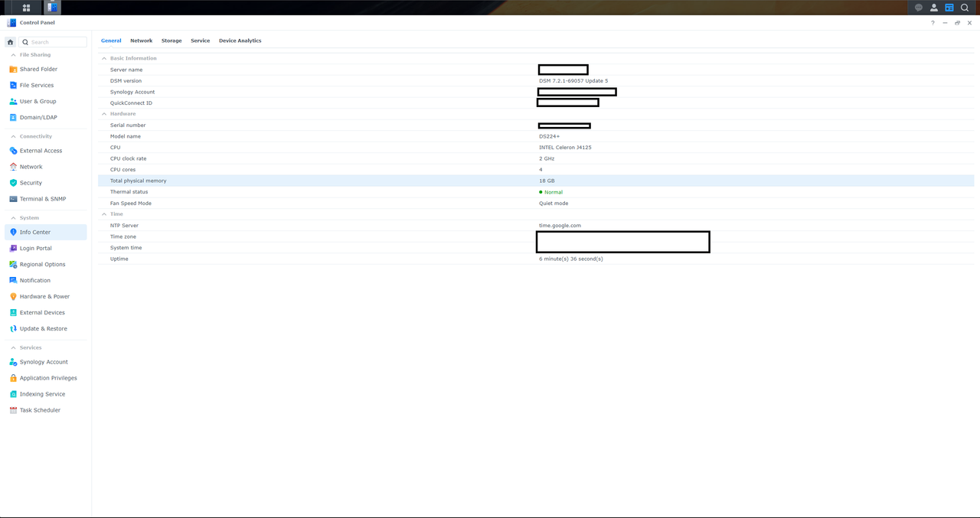980x518 pixels.
Task: Collapse the File Sharing sidebar section
Action: click(13, 55)
